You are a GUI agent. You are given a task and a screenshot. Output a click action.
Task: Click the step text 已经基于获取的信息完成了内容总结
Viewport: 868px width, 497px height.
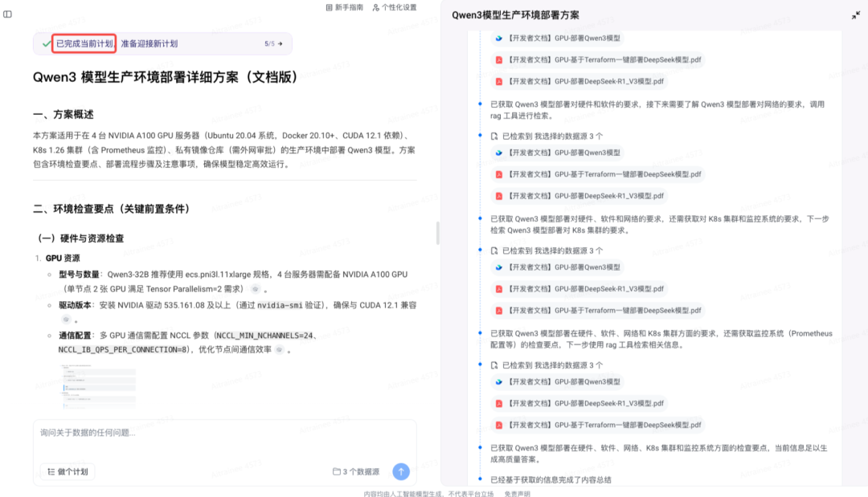(551, 480)
